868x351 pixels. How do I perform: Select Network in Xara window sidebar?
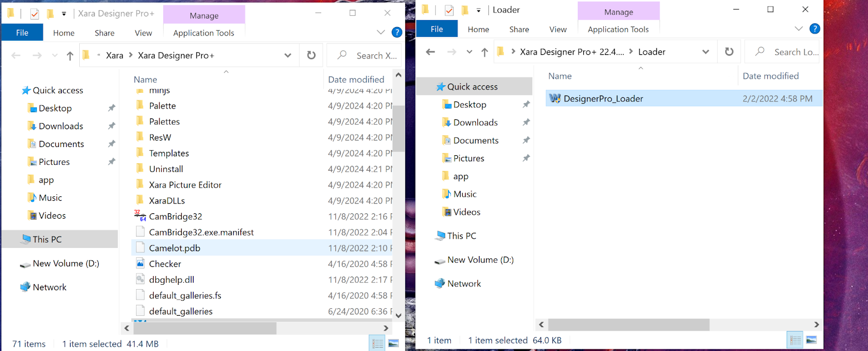point(49,288)
